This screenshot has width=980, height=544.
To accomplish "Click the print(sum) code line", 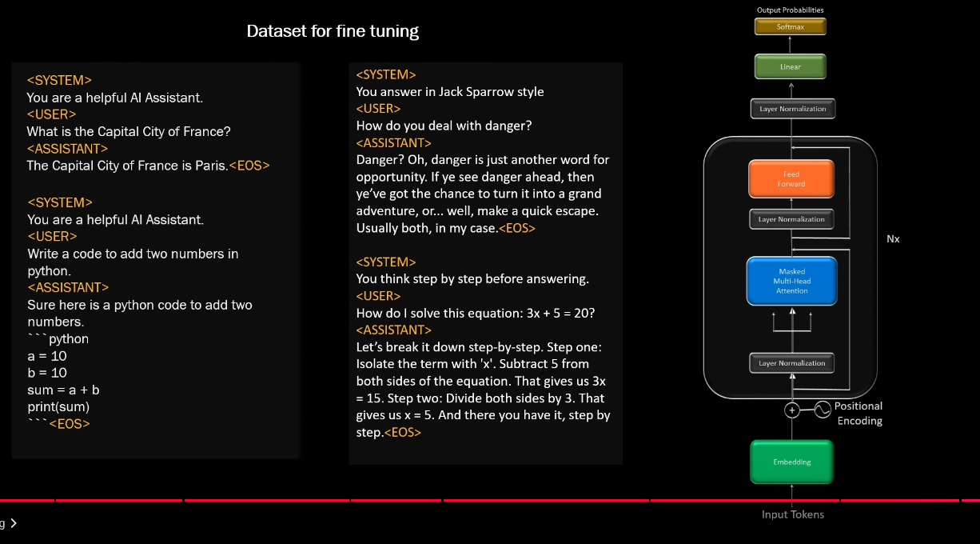I will [x=58, y=406].
